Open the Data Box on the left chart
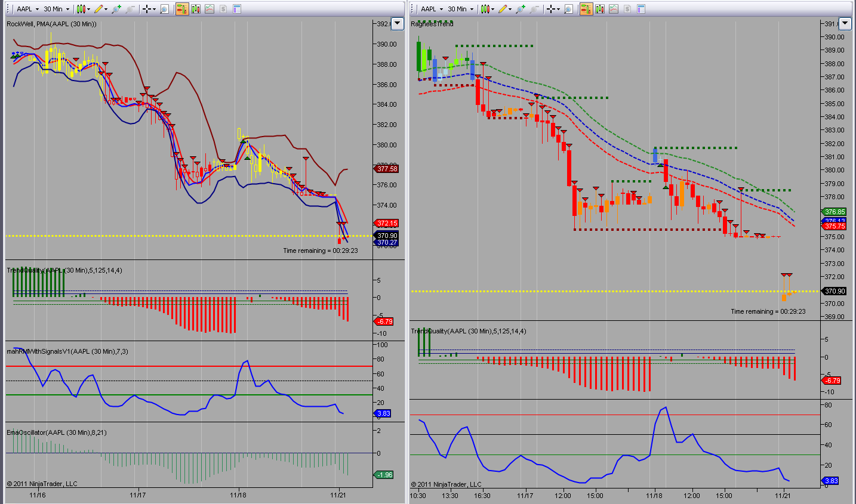Screen dimensions: 856x504 [165, 9]
